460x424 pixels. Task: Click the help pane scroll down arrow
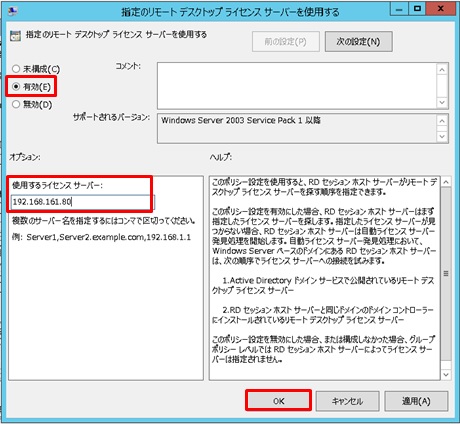point(446,374)
